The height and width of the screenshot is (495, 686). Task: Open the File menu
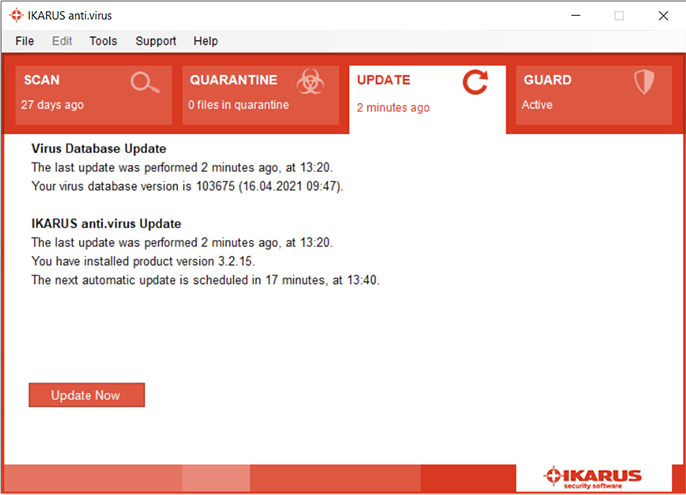click(24, 41)
